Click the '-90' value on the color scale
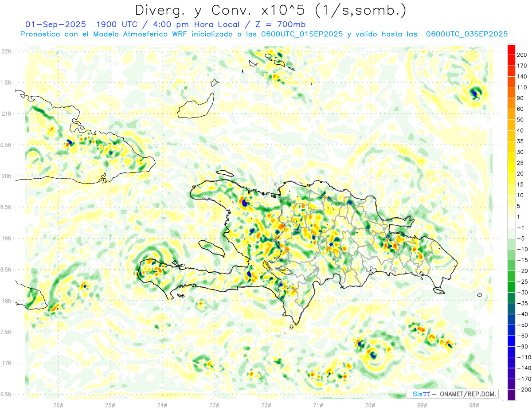532x411 pixels. [x=522, y=347]
